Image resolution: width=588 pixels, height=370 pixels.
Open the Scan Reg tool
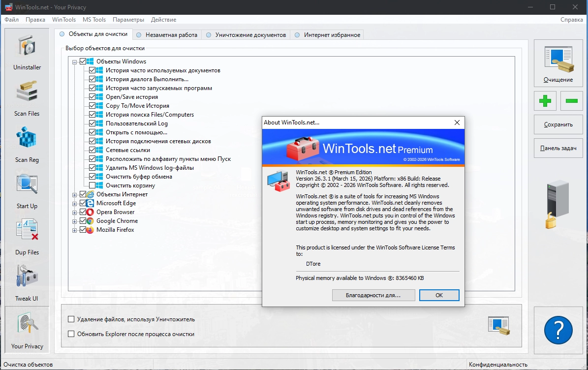point(27,144)
